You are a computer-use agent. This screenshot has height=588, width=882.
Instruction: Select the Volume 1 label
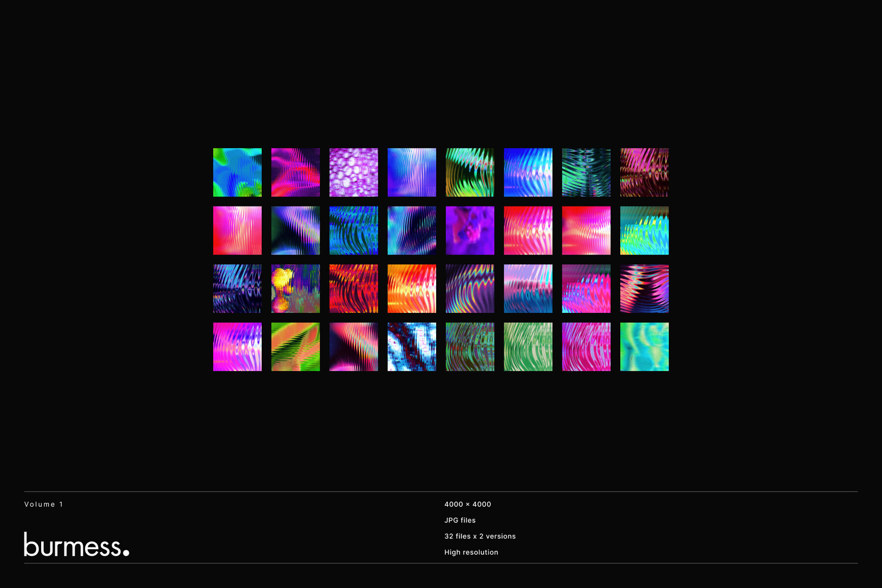click(x=45, y=504)
